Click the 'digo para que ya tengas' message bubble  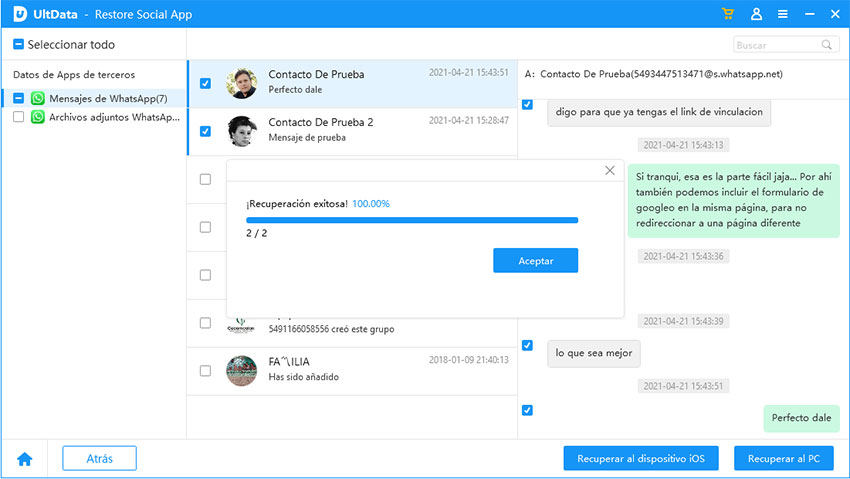(659, 112)
